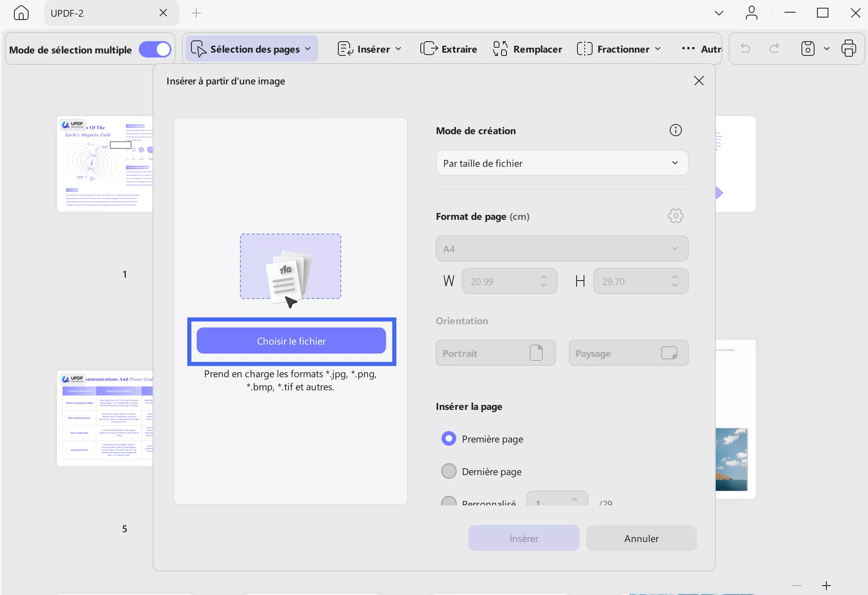This screenshot has height=595, width=868.
Task: Click the Extraire pages tool
Action: (448, 49)
